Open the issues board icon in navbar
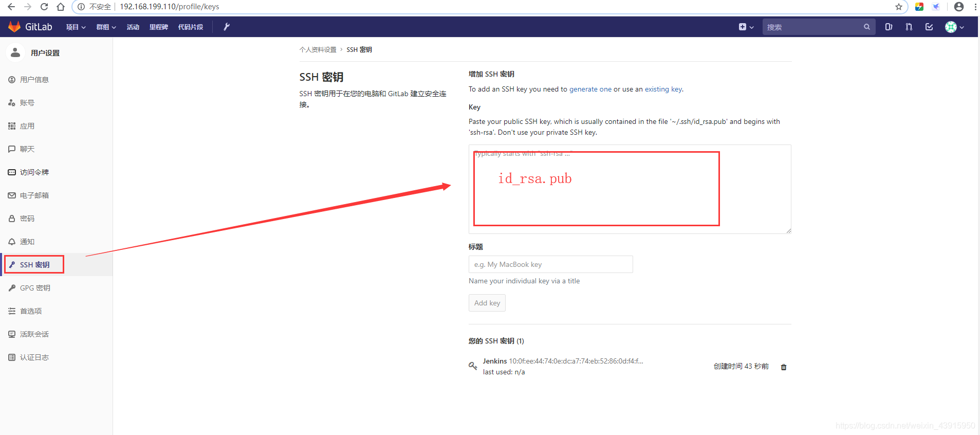The height and width of the screenshot is (435, 980). [x=889, y=27]
